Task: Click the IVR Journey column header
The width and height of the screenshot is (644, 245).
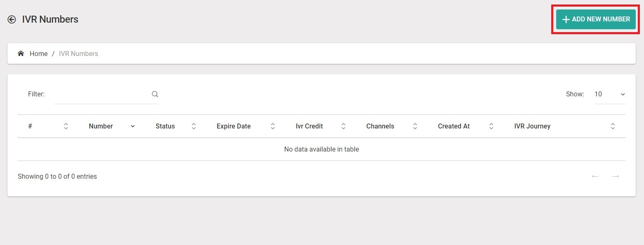Action: [x=532, y=126]
